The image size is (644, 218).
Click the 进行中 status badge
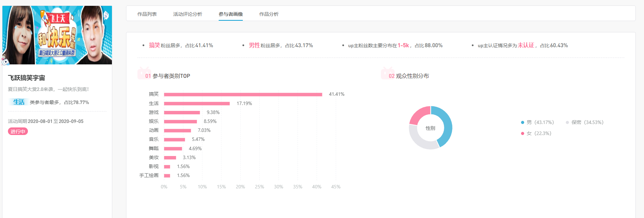18,132
